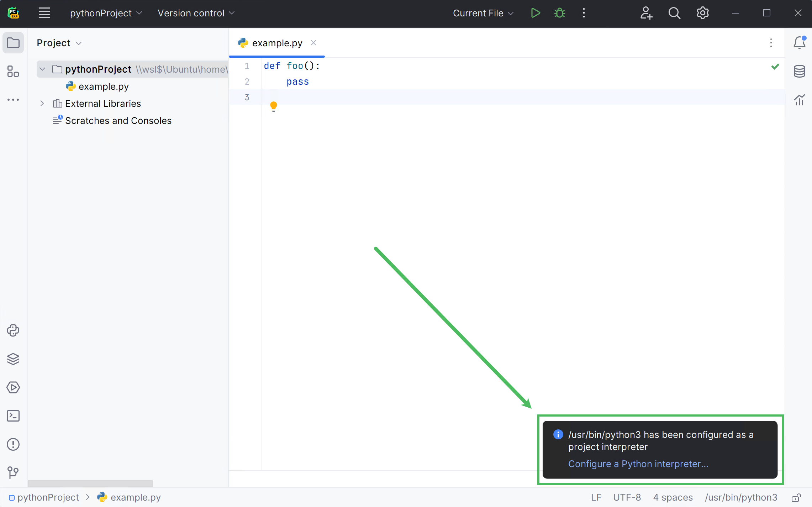Select the example.py editor tab

click(x=277, y=43)
